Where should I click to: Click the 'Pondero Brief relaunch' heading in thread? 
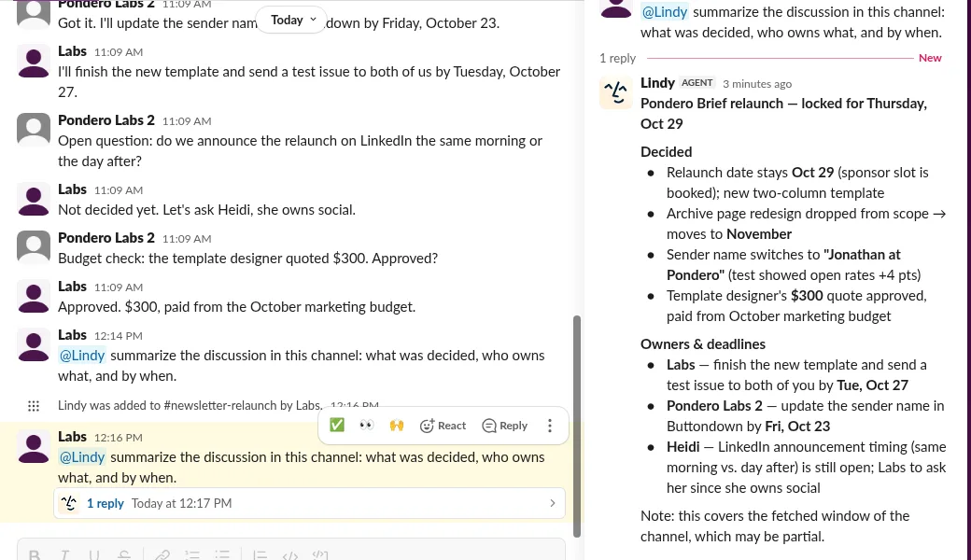pos(784,113)
